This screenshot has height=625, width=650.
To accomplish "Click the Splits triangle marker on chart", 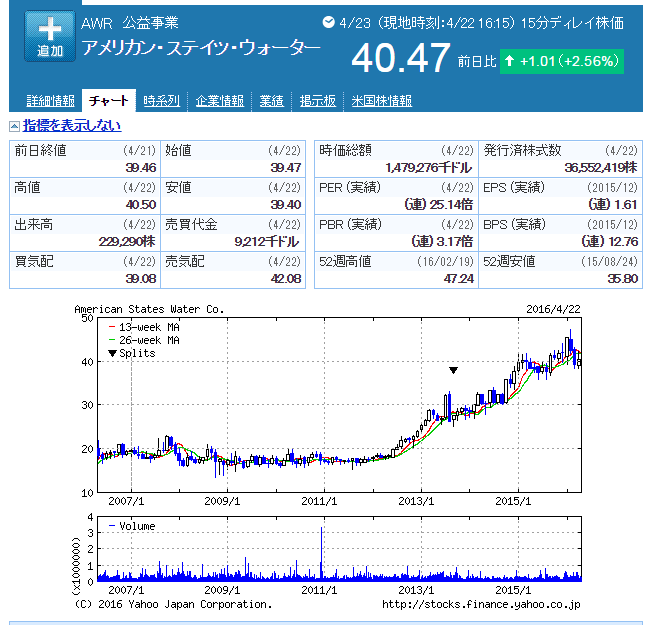I will coord(453,370).
